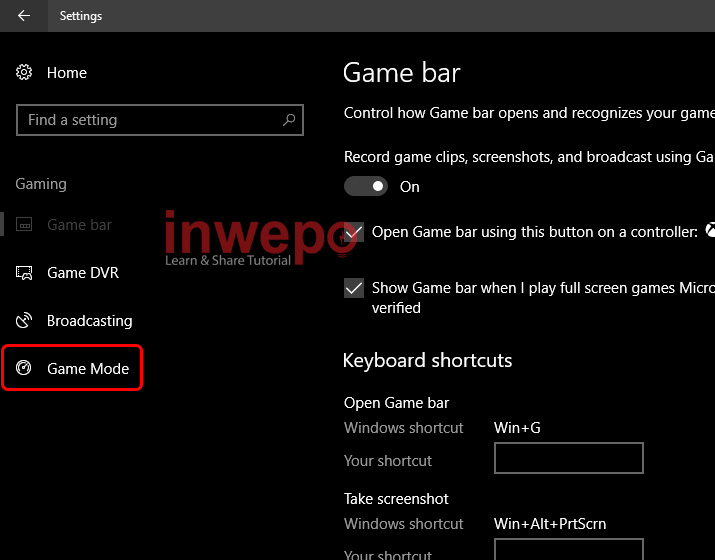
Task: Click the Game Mode gauge icon
Action: click(24, 368)
